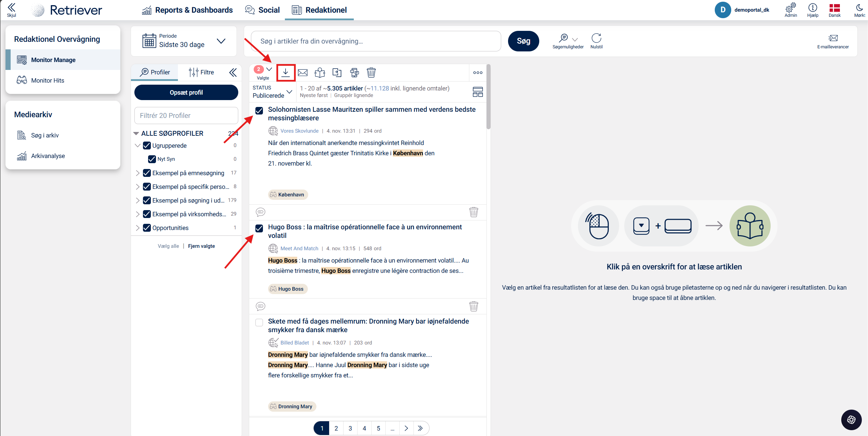Image resolution: width=868 pixels, height=436 pixels.
Task: Click the Opsæt profil button
Action: 186,93
